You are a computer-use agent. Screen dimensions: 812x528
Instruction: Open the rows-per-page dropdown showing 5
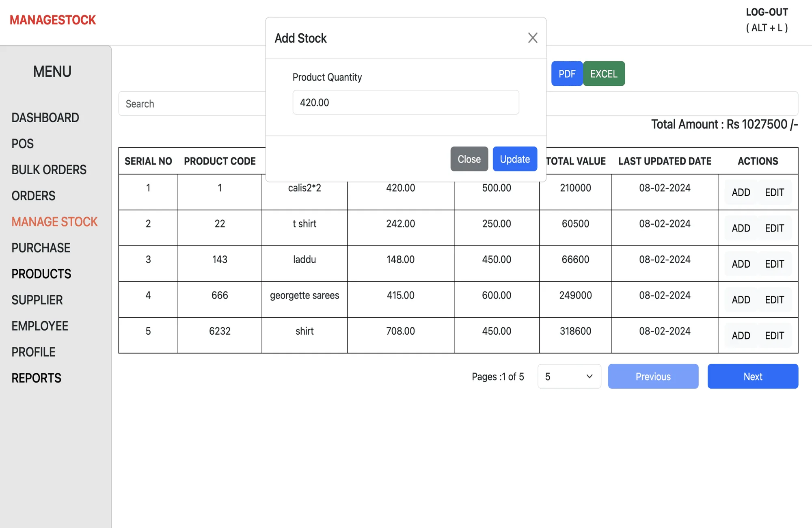tap(569, 377)
